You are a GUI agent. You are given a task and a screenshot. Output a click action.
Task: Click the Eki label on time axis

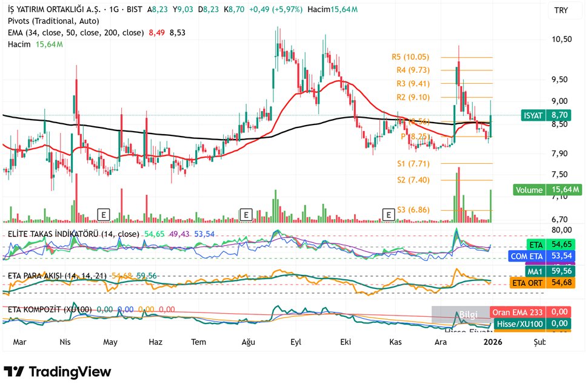click(x=346, y=342)
